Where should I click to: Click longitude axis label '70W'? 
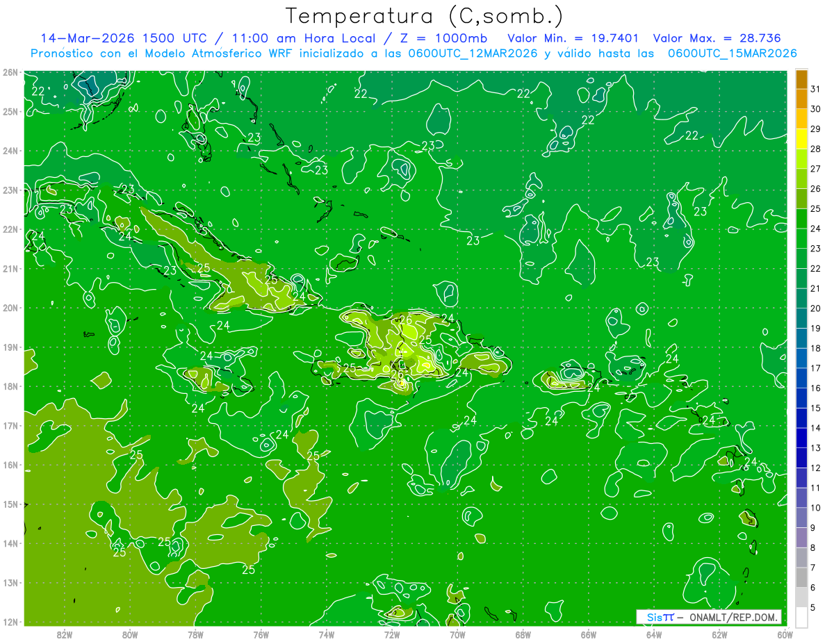[457, 634]
